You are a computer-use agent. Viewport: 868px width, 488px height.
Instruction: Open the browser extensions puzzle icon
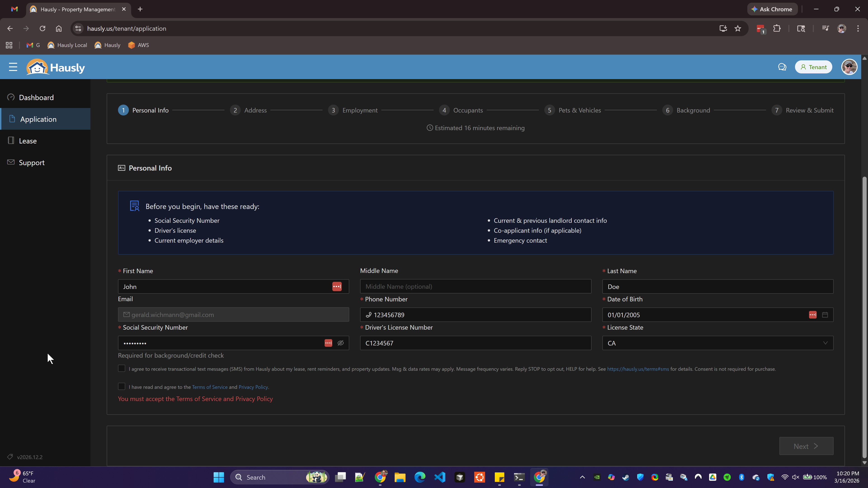click(x=777, y=29)
